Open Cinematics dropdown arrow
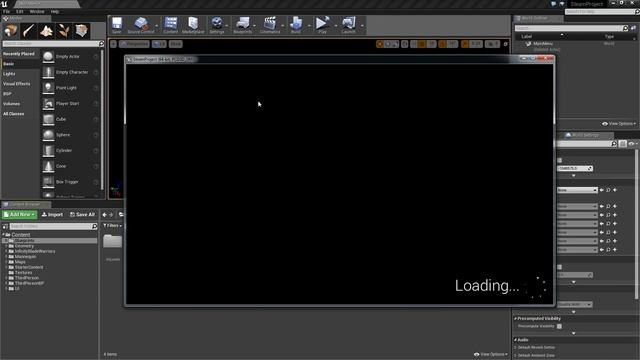This screenshot has width=640, height=360. (x=282, y=26)
